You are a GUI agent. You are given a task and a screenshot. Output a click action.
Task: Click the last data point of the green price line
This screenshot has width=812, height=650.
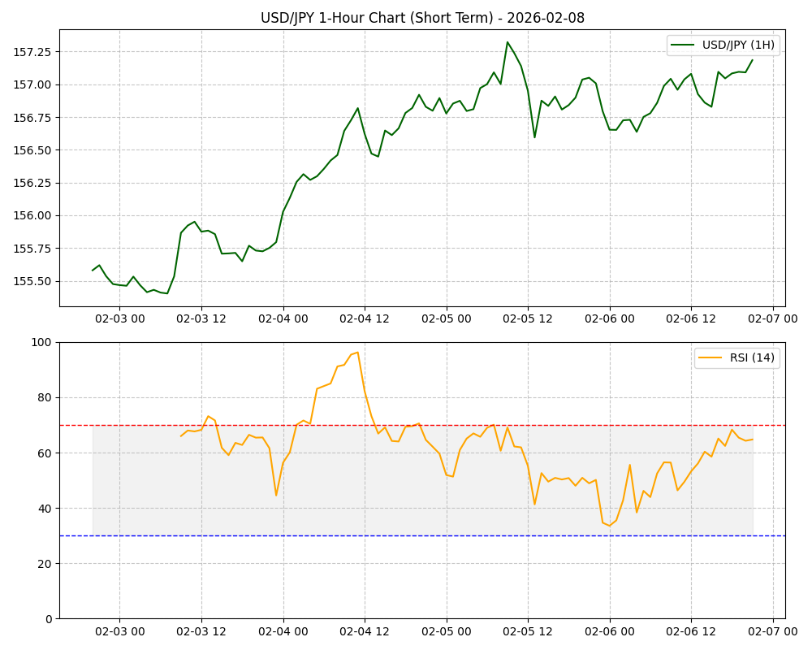coord(752,59)
